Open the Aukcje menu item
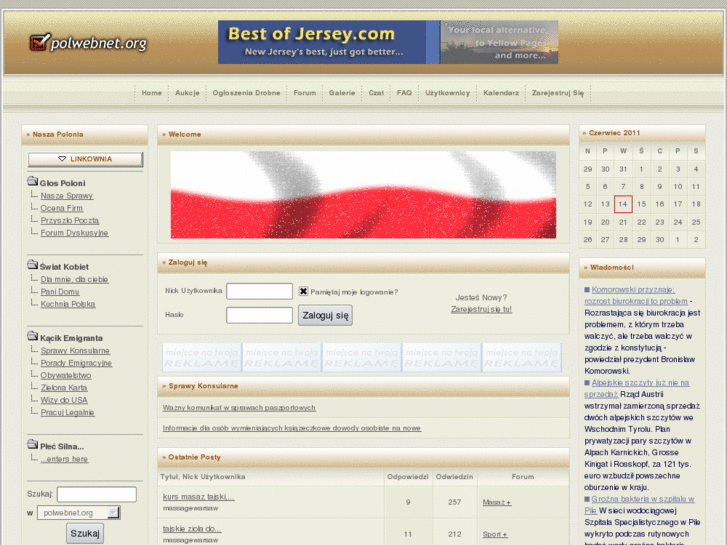This screenshot has height=545, width=727. (x=187, y=93)
